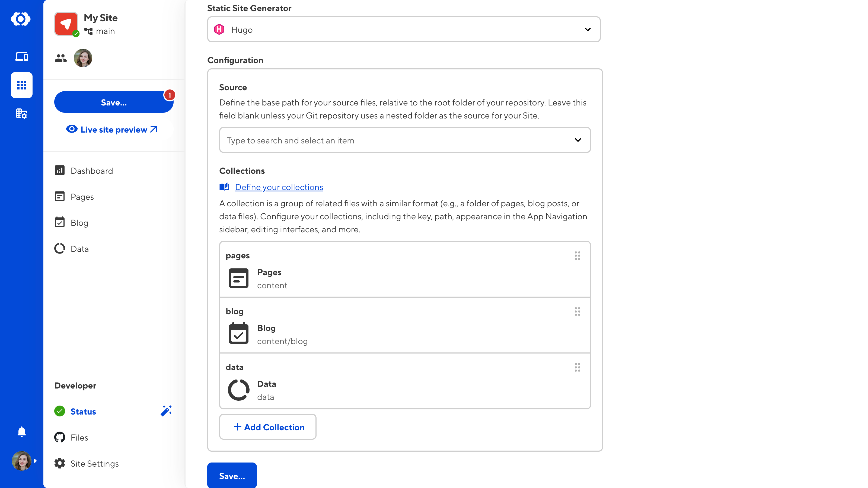Click the Status green checkmark icon
The image size is (868, 488).
pos(60,411)
